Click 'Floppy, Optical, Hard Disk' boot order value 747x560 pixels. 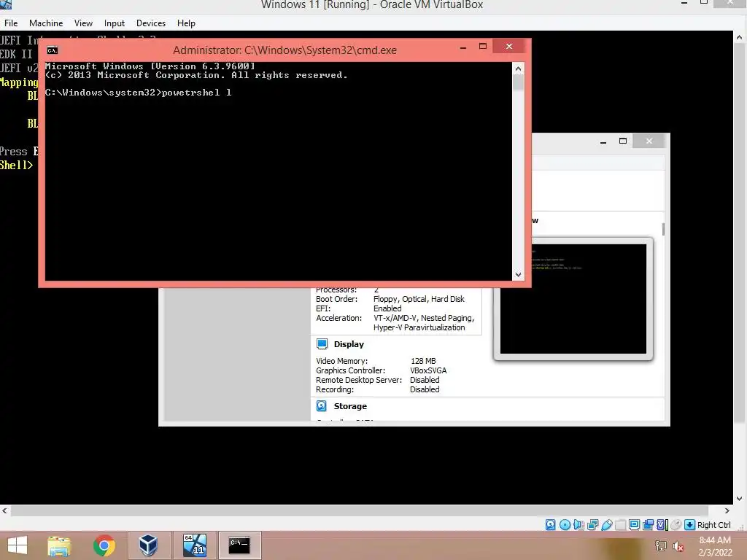point(419,299)
